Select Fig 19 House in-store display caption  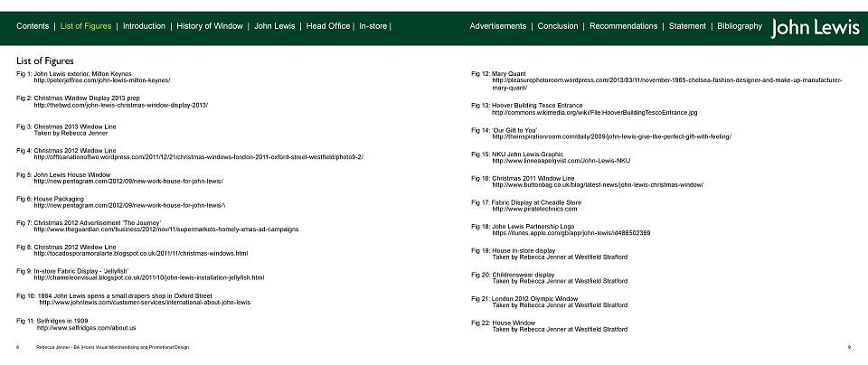coord(514,251)
